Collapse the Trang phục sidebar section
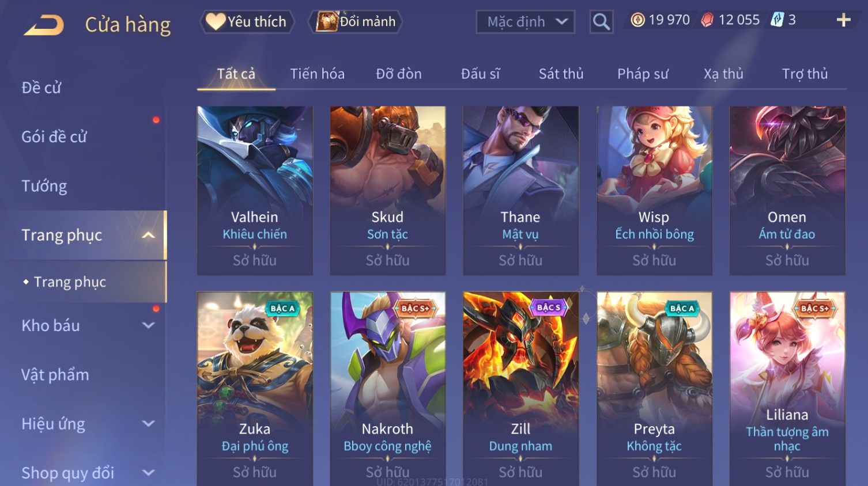 click(148, 235)
